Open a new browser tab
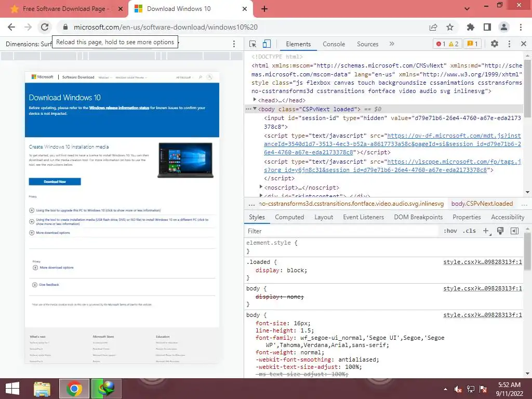 (x=264, y=9)
